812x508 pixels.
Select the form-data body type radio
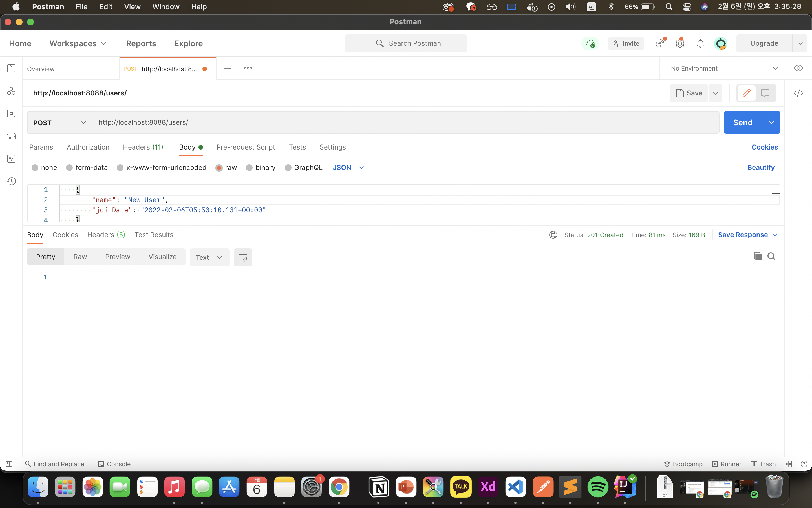tap(69, 168)
